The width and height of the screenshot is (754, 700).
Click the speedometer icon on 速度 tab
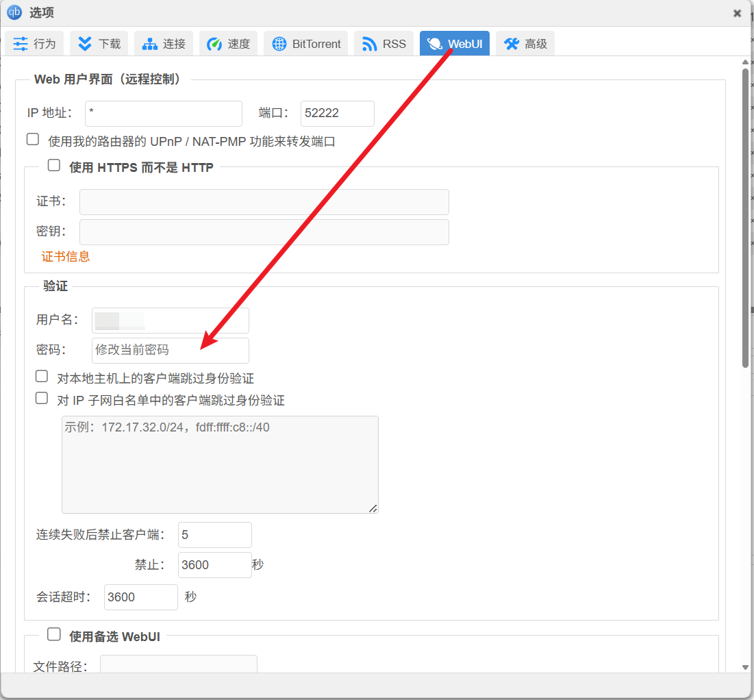tap(214, 44)
